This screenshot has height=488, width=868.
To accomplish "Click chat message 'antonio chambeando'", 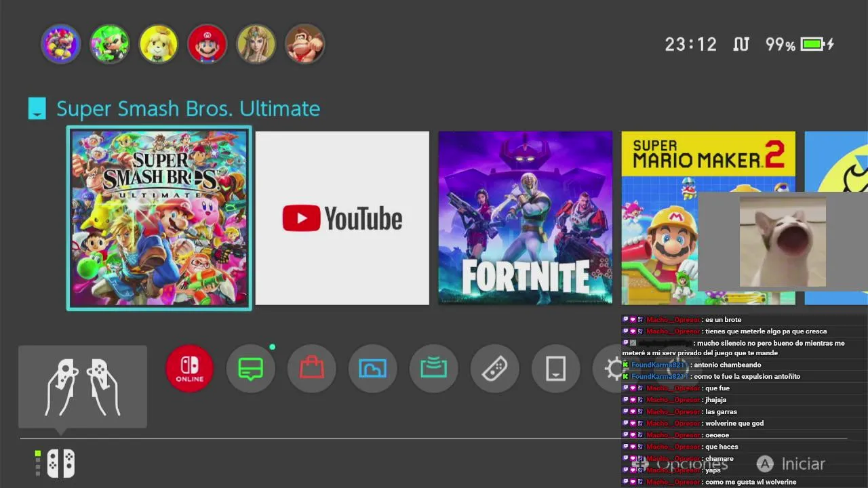I will pyautogui.click(x=728, y=365).
